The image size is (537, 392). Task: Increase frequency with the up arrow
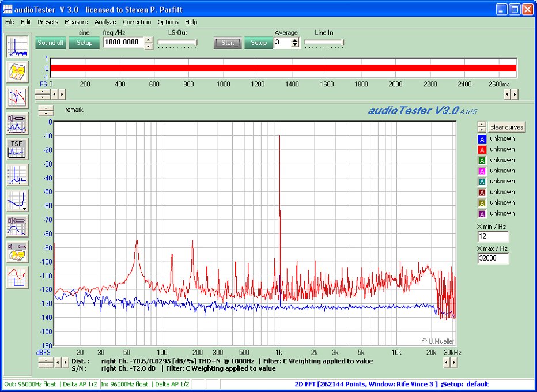coord(148,40)
